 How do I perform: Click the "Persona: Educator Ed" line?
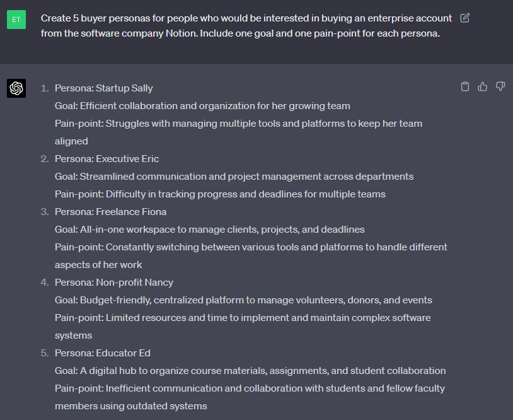[102, 353]
